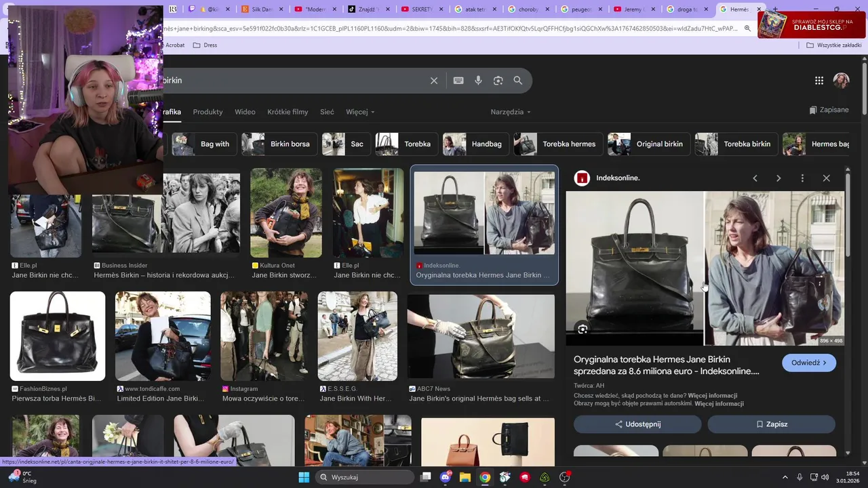Viewport: 868px width, 488px height.
Task: Click the taskbar search field Wyszukaj
Action: click(366, 477)
